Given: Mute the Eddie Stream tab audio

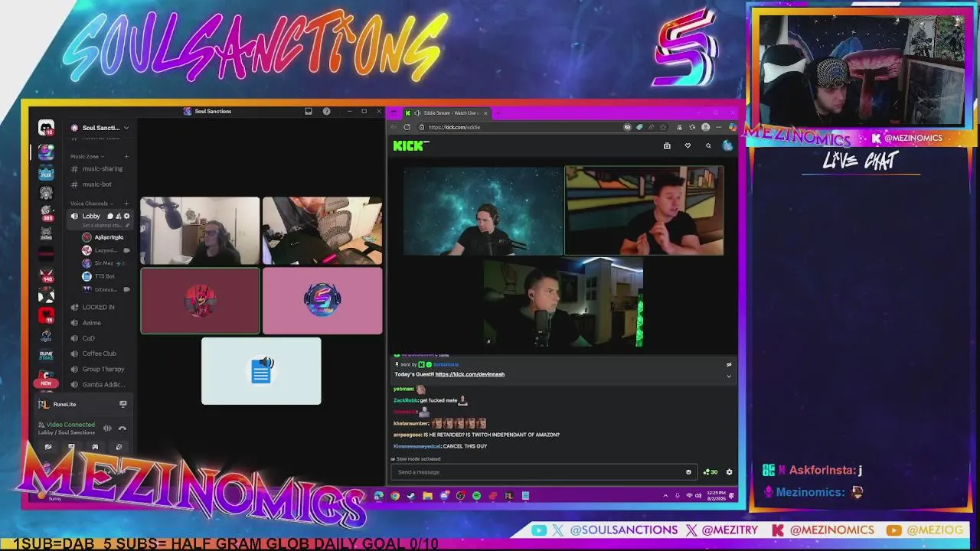Looking at the screenshot, I should tap(417, 113).
